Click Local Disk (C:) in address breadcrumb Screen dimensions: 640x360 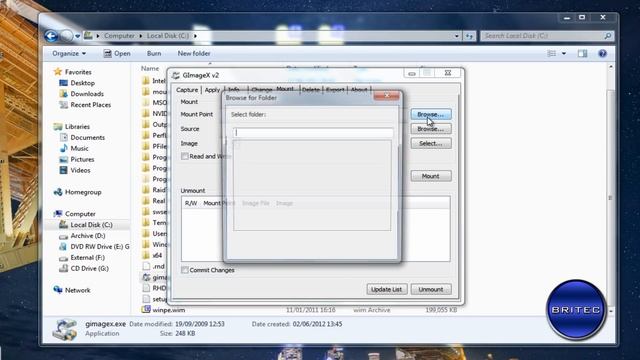[x=168, y=36]
